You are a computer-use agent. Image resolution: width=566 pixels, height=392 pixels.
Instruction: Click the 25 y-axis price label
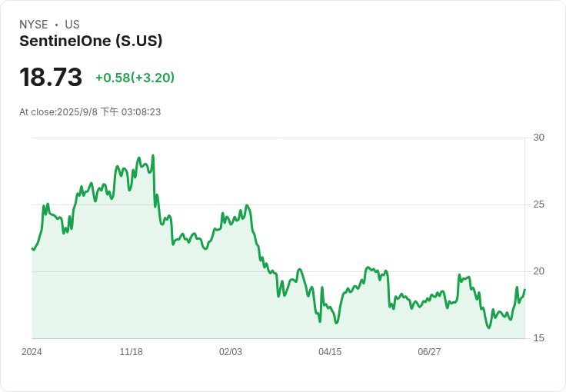tap(538, 204)
